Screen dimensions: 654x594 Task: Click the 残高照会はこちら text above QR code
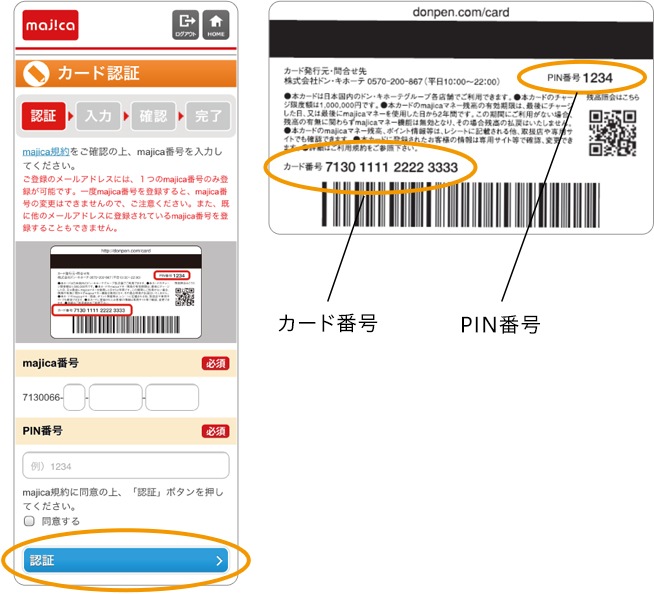612,97
